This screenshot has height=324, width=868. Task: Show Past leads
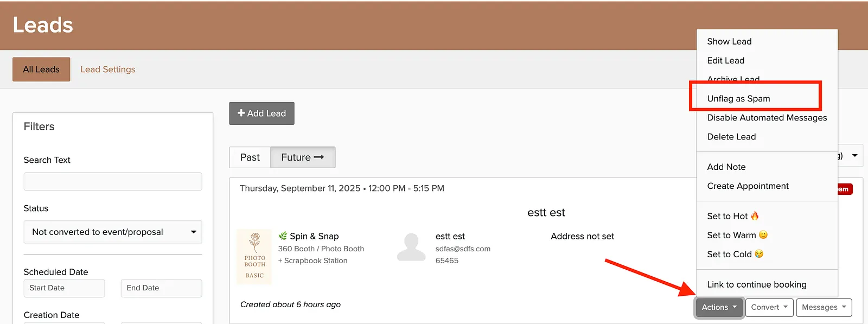(x=250, y=157)
